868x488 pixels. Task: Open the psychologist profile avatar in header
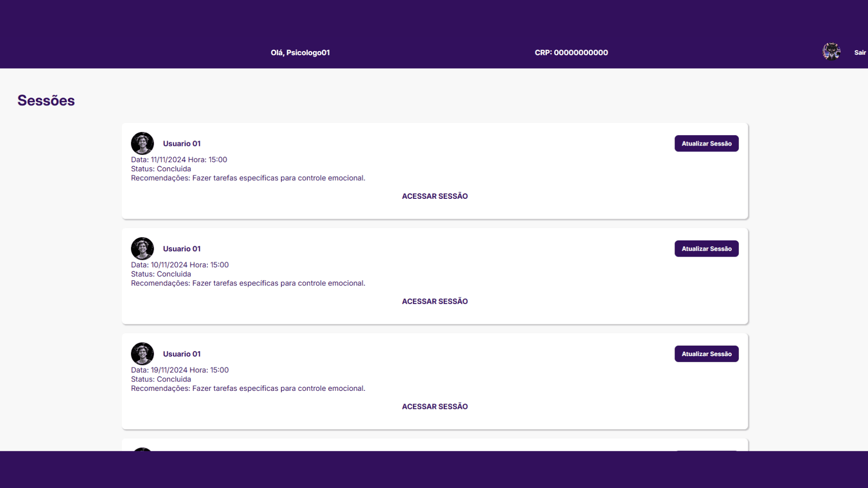tap(831, 52)
